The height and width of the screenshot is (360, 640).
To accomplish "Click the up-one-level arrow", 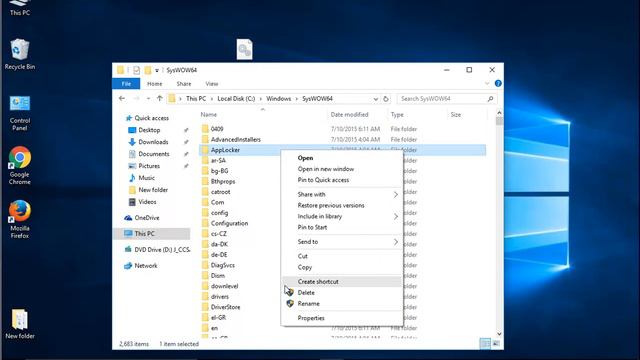I will [160, 98].
